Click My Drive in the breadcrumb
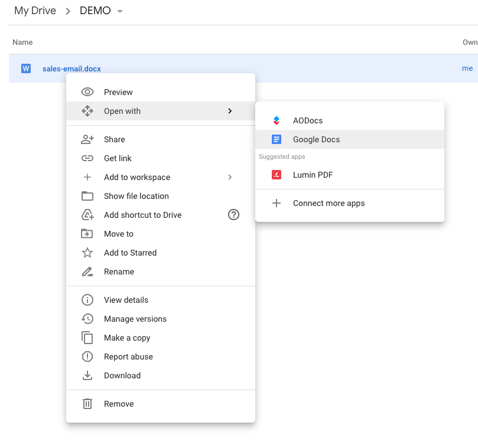Screen dimensions: 478x448 coord(34,11)
